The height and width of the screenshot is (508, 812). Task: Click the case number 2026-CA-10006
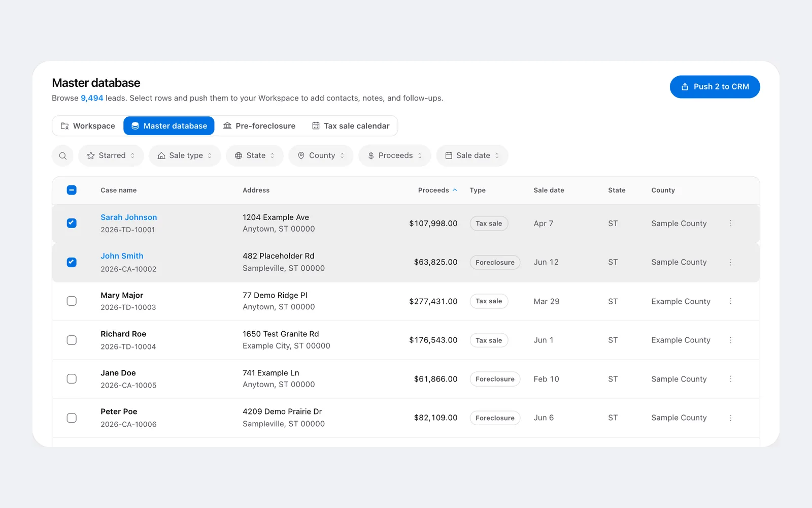coord(128,424)
